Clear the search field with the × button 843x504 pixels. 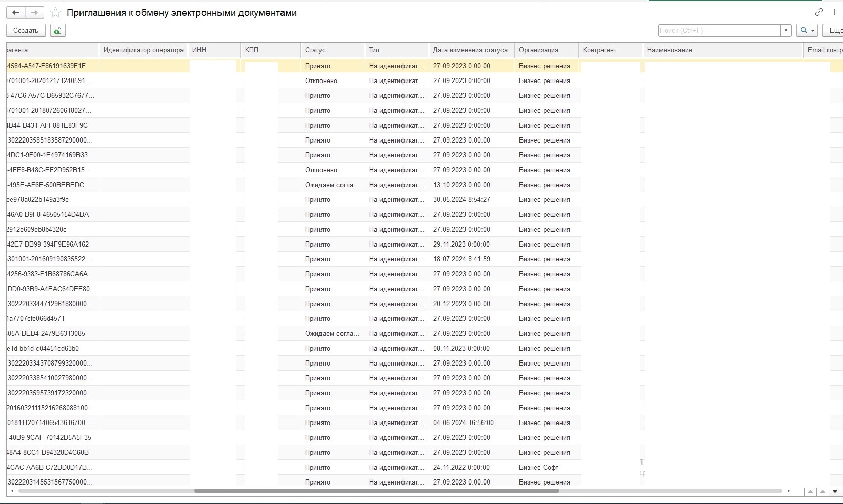click(786, 31)
